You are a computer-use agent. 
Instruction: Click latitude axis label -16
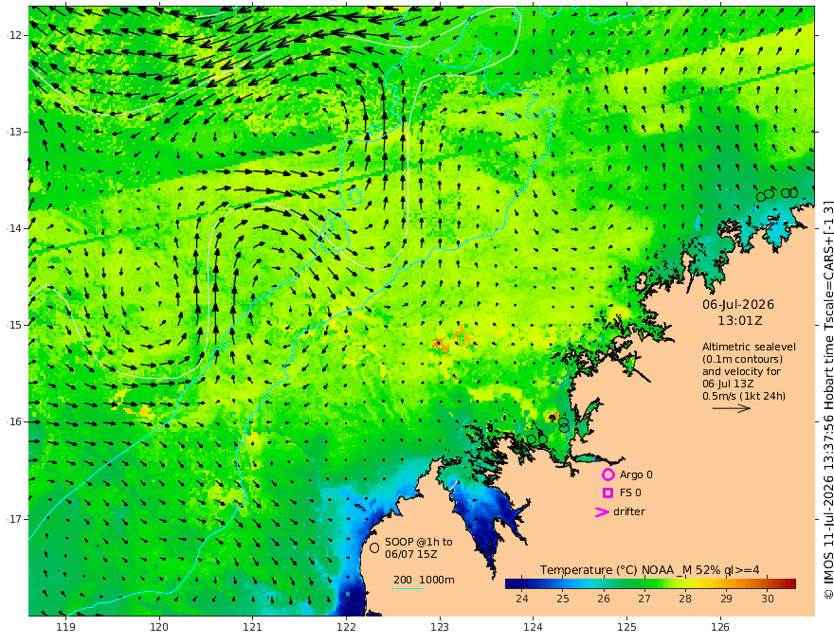(x=14, y=421)
